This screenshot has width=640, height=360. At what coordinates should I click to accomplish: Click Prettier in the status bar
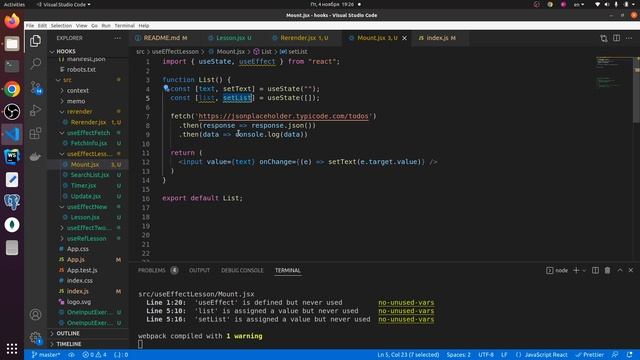click(x=589, y=355)
